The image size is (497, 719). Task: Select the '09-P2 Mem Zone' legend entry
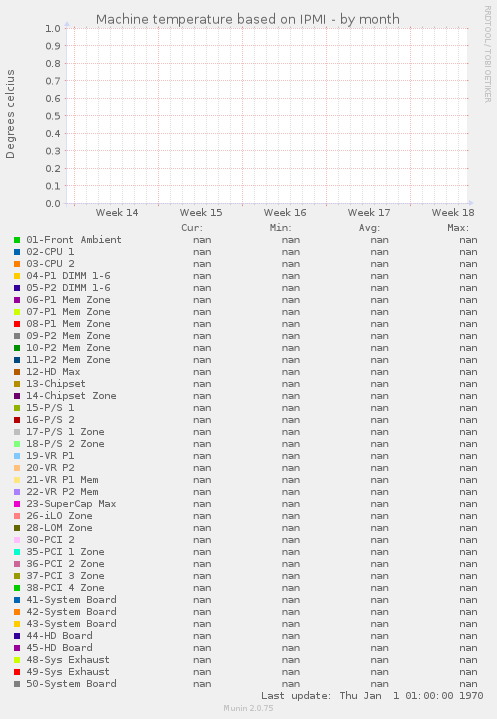click(68, 336)
